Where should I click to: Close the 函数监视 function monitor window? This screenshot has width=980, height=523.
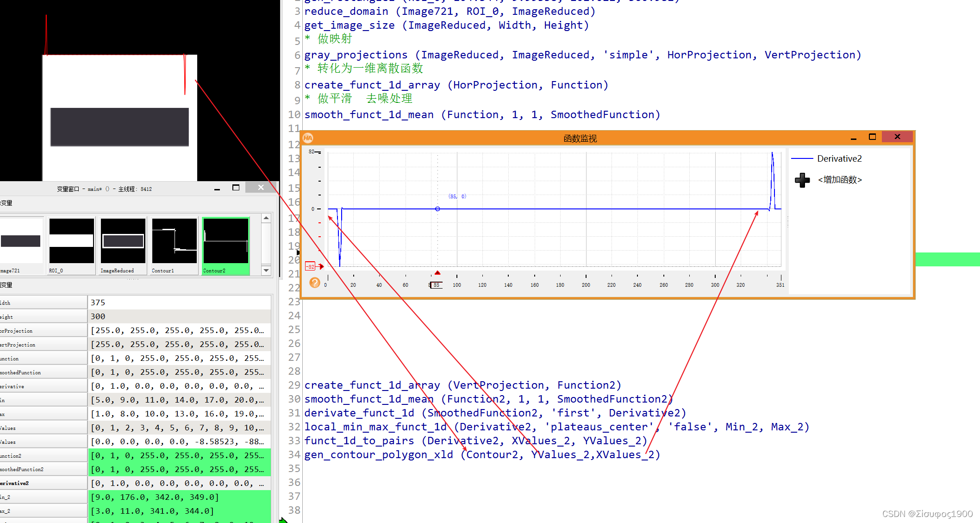click(897, 137)
